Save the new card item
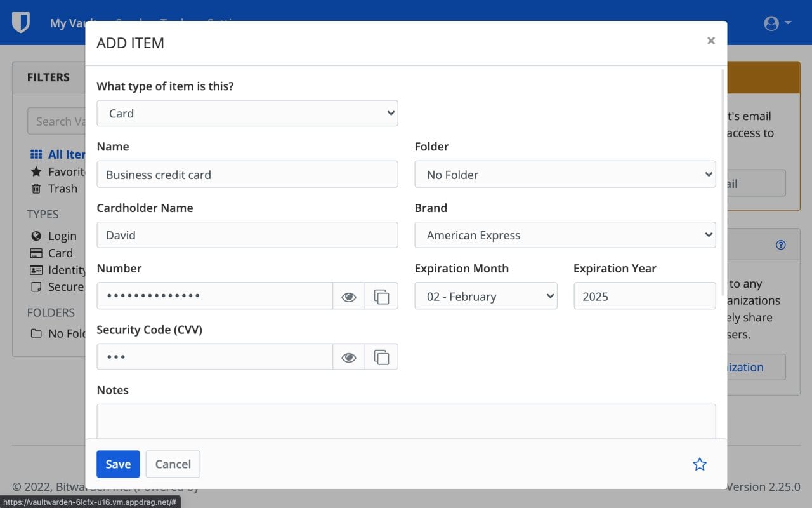This screenshot has width=812, height=508. coord(118,464)
